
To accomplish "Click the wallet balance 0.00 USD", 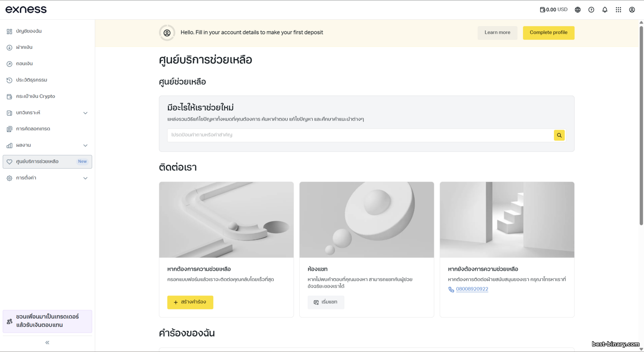I will [x=553, y=9].
